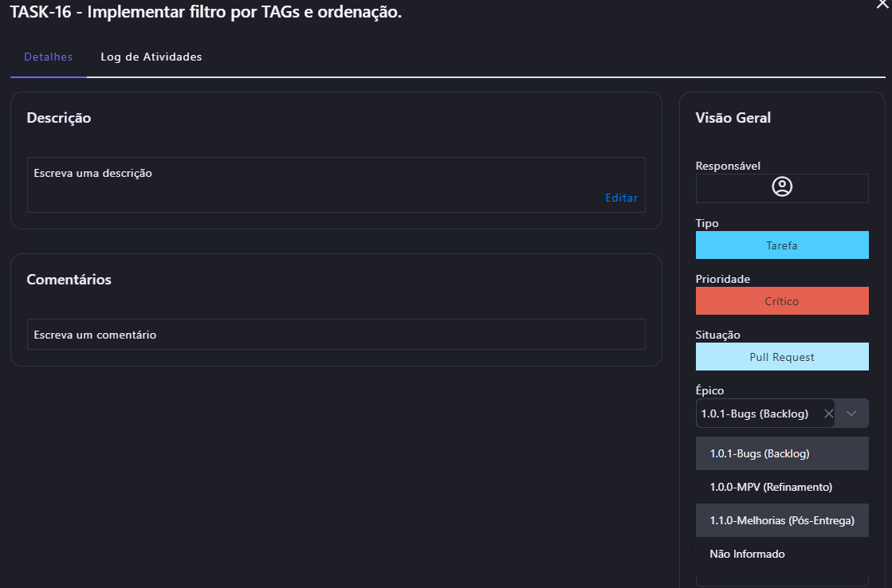892x588 pixels.
Task: Switch to the Log de Atividades tab
Action: coord(151,57)
